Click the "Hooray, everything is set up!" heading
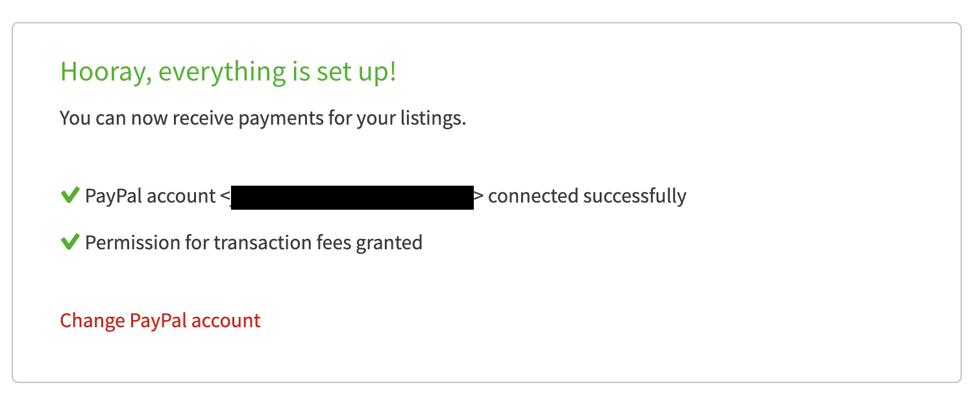 (x=228, y=72)
